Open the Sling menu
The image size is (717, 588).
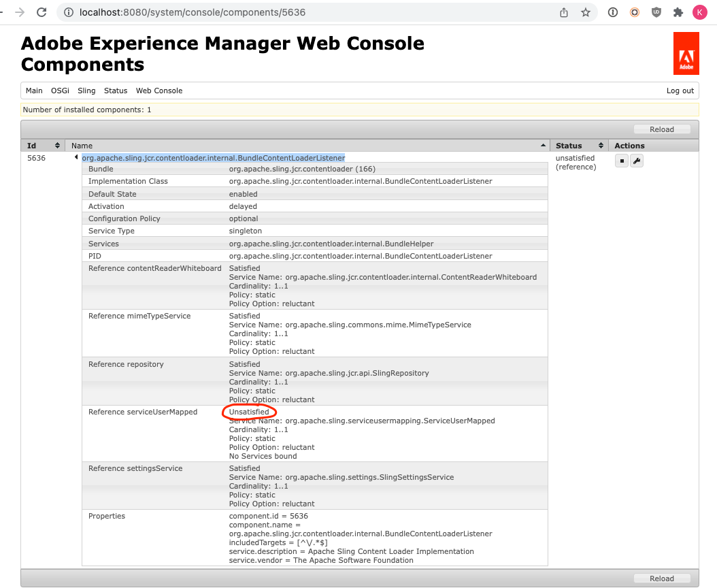[86, 91]
